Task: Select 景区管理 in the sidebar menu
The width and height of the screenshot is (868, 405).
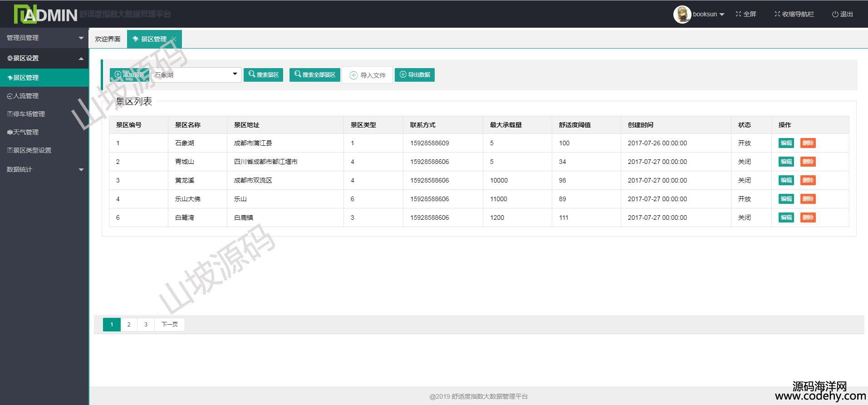Action: (x=26, y=78)
